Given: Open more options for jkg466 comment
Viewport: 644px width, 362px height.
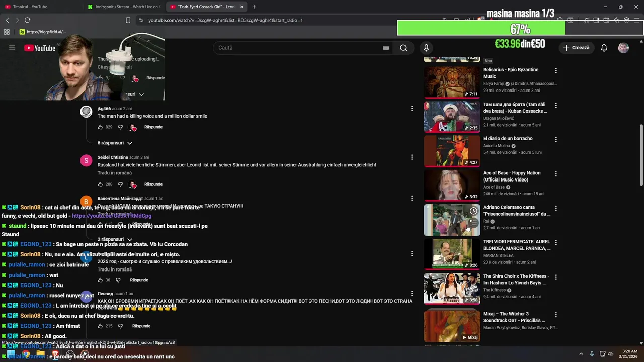Looking at the screenshot, I should click(x=412, y=108).
